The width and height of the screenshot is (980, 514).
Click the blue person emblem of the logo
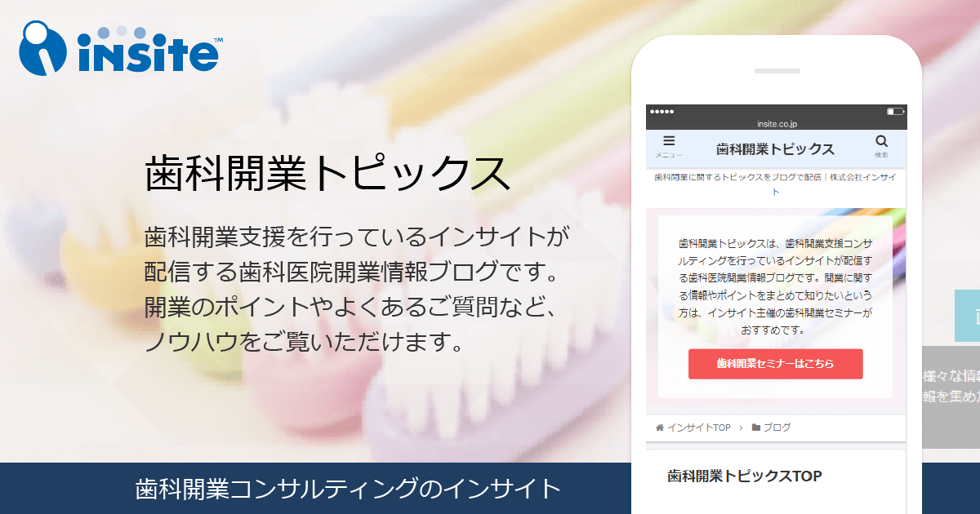click(44, 49)
